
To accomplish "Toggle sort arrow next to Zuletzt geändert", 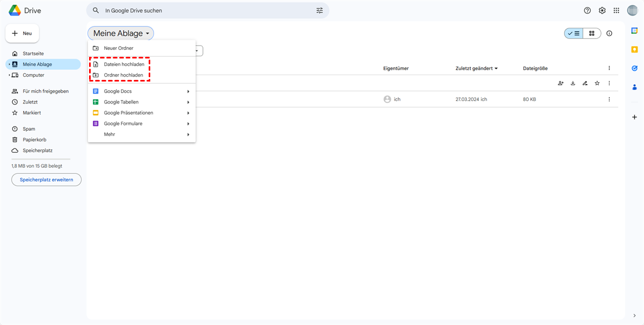I will (x=496, y=68).
